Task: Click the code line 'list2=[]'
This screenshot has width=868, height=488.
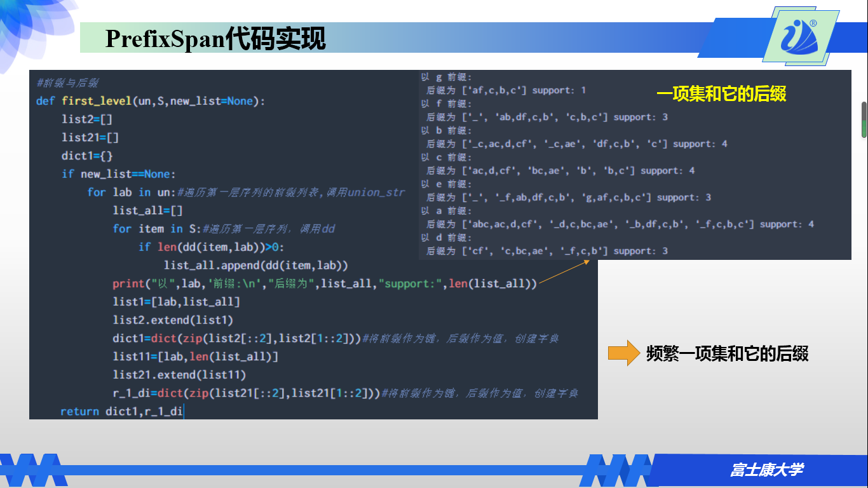Action: tap(87, 119)
